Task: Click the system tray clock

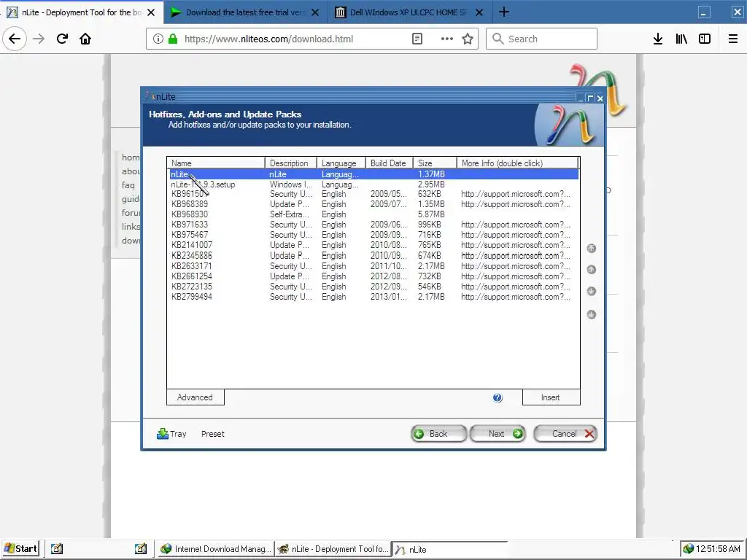Action: 718,549
